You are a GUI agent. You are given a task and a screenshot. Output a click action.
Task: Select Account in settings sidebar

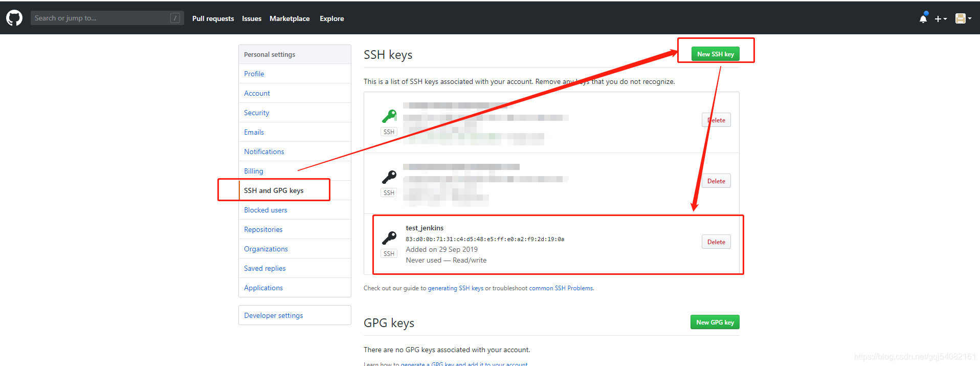coord(295,93)
